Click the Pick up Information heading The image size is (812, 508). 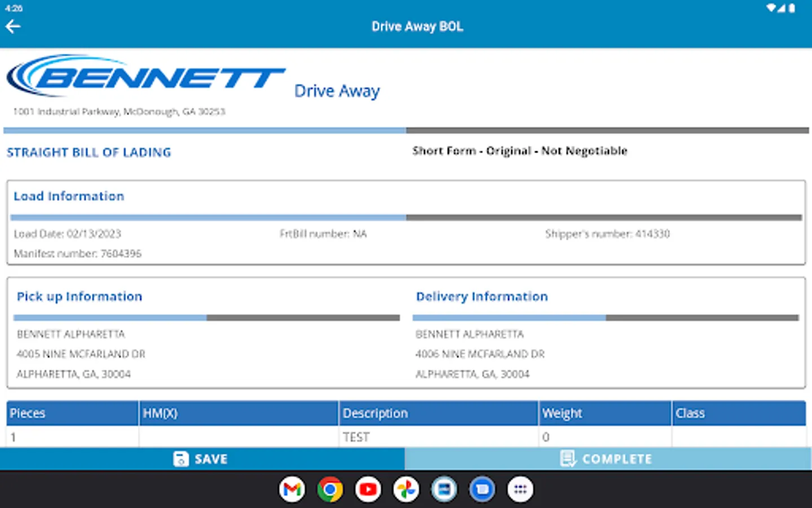(80, 296)
